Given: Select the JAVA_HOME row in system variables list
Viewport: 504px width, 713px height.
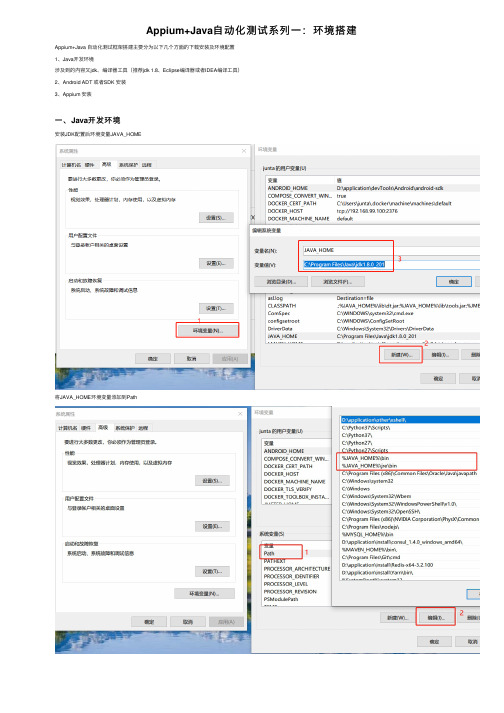Looking at the screenshot, I should 373,336.
